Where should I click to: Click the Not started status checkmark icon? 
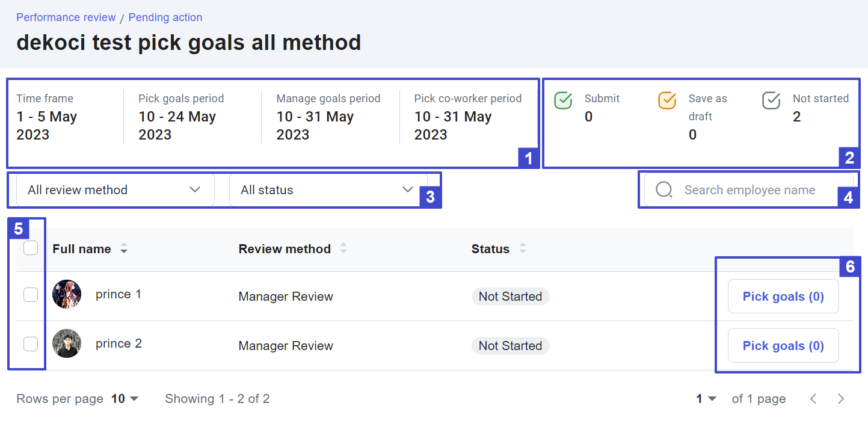point(771,100)
